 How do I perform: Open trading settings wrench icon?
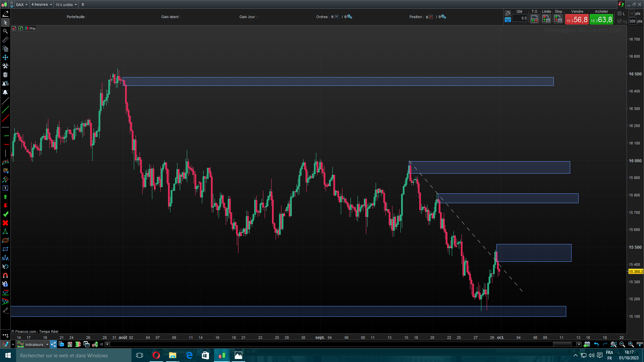(x=507, y=13)
